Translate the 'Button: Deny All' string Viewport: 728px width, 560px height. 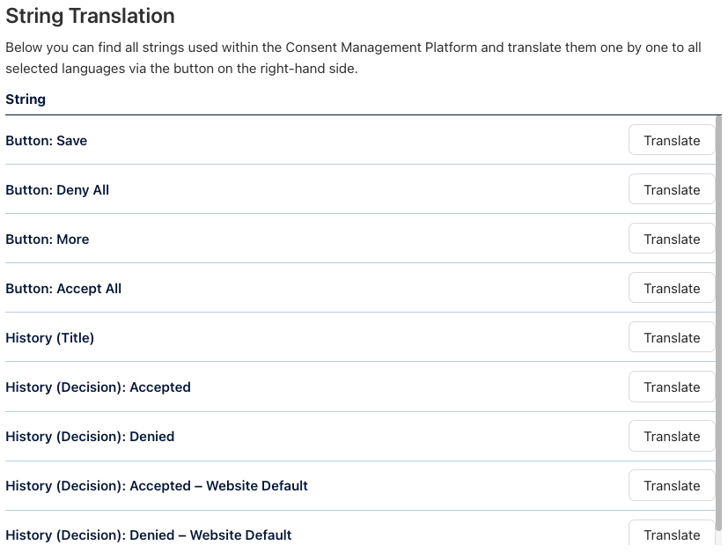click(x=671, y=189)
